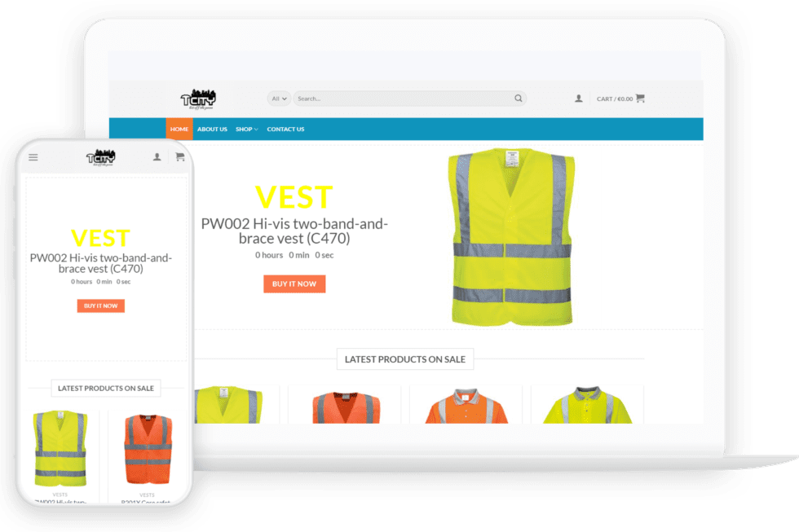Viewport: 799px width, 532px height.
Task: Tap the orange vest product on mobile
Action: 148,450
